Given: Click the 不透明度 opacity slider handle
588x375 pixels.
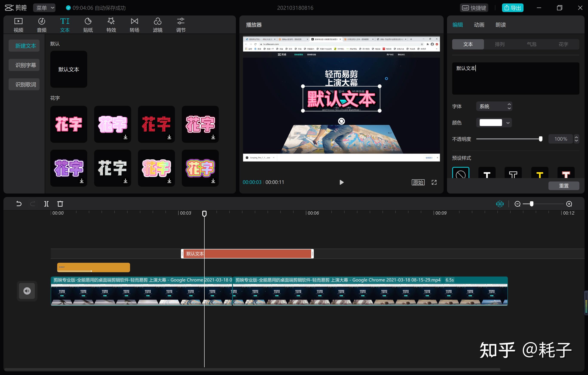Looking at the screenshot, I should pyautogui.click(x=540, y=139).
